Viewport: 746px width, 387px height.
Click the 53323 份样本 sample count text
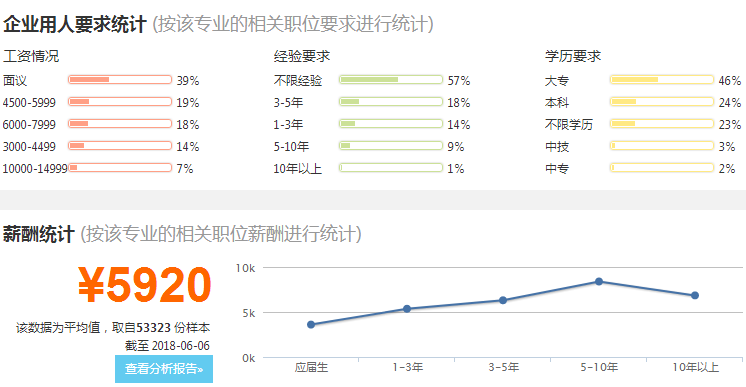[x=173, y=327]
